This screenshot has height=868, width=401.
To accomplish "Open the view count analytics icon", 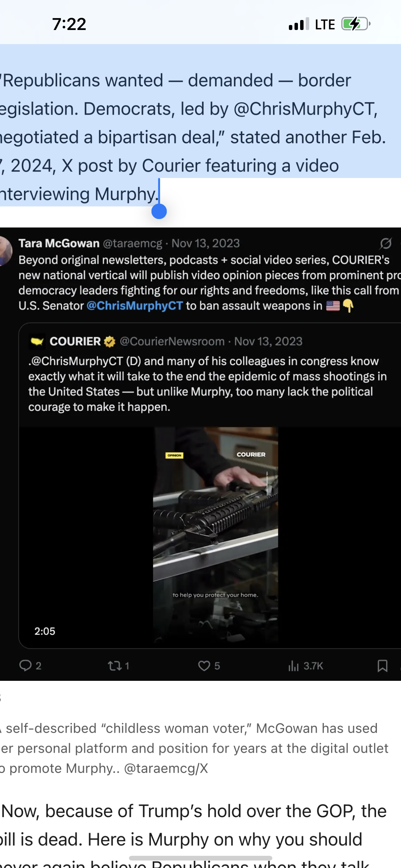I will 293,666.
